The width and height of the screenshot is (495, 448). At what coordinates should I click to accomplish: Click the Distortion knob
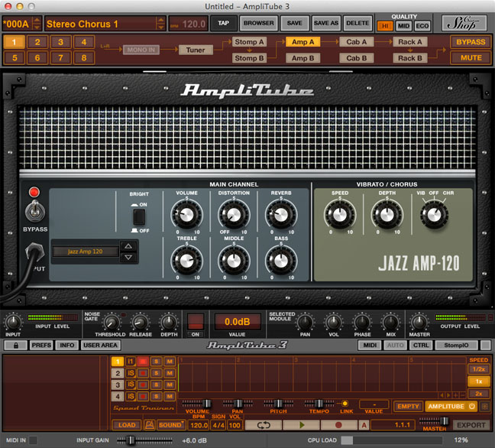[x=234, y=215]
